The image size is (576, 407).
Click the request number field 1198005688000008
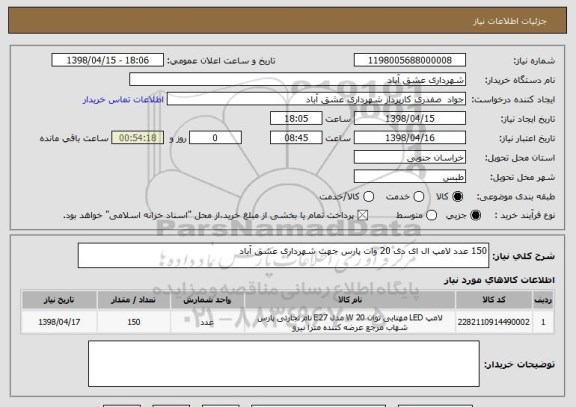point(410,60)
